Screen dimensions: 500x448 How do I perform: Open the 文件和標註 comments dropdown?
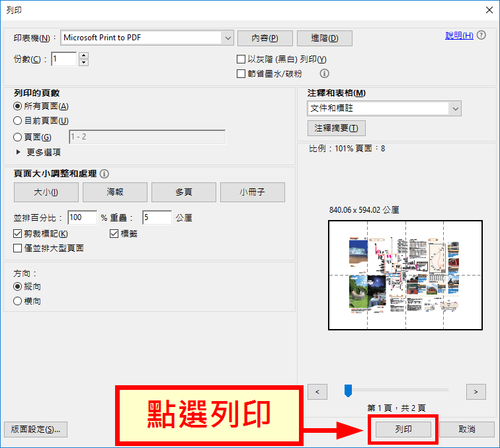[455, 108]
